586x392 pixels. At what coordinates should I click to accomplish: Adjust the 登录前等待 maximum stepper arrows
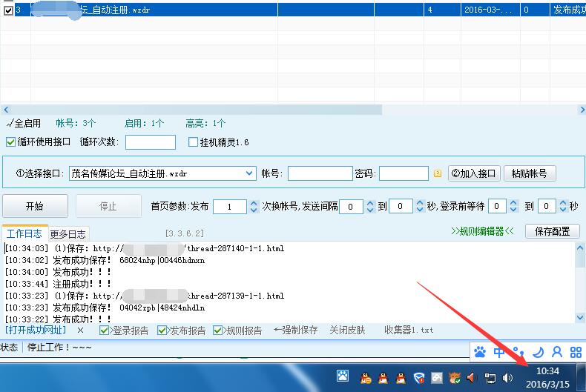(x=563, y=206)
